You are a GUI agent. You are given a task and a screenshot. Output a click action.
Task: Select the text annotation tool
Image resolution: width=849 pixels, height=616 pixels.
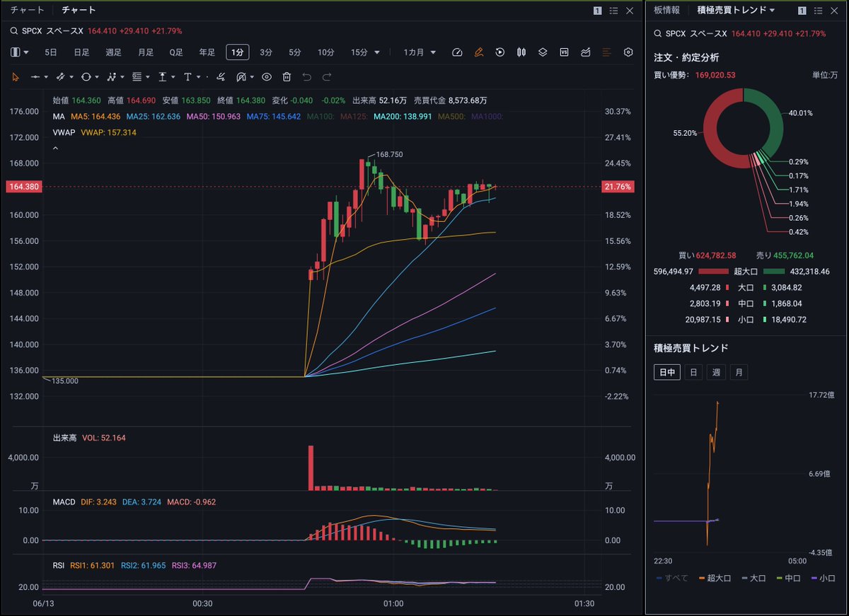(x=187, y=76)
